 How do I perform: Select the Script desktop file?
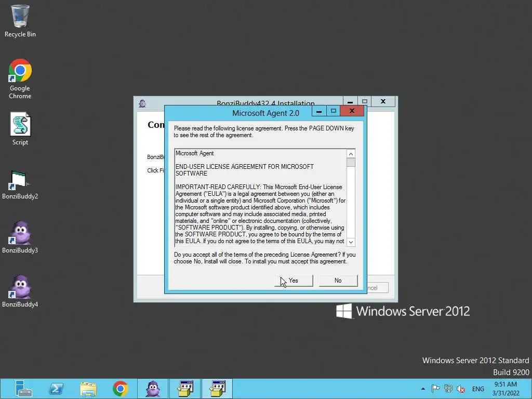click(20, 129)
